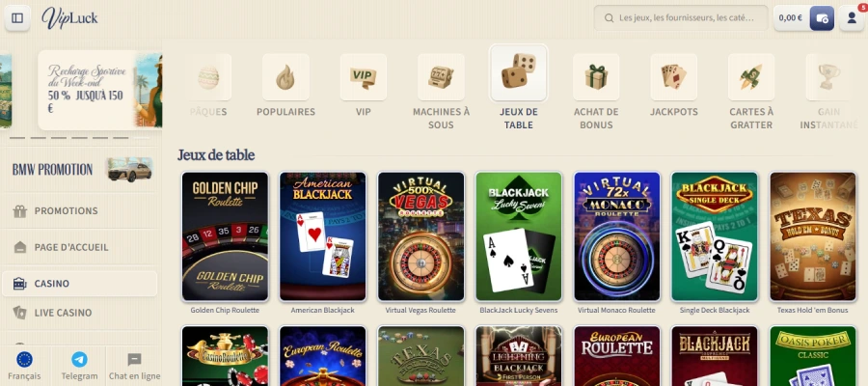
Task: Select the Achat de bonus gift icon
Action: [596, 77]
